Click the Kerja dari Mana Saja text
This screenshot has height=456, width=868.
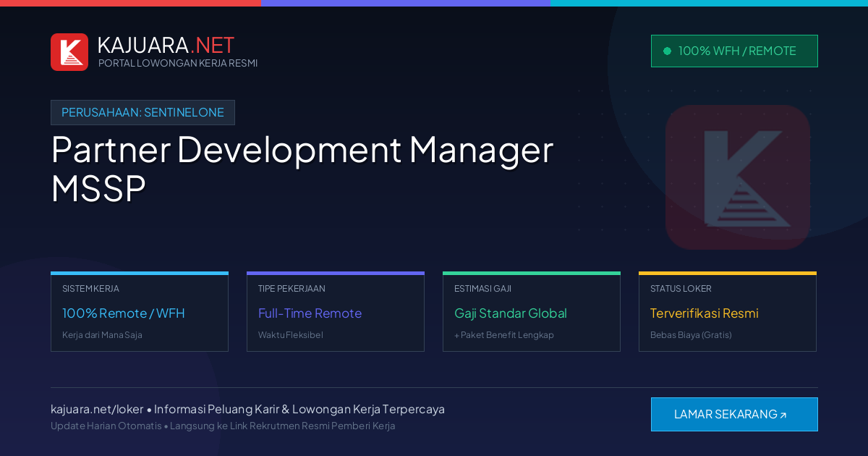[102, 335]
